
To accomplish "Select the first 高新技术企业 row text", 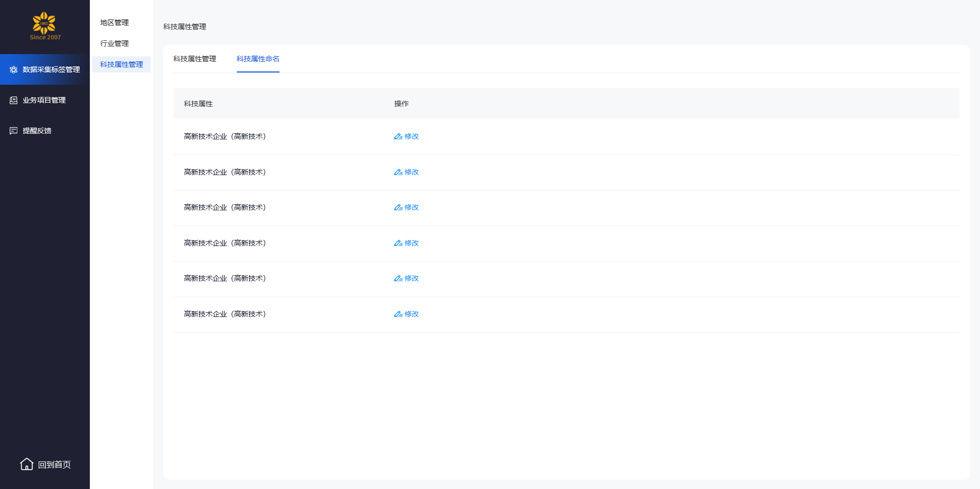I will tap(225, 136).
